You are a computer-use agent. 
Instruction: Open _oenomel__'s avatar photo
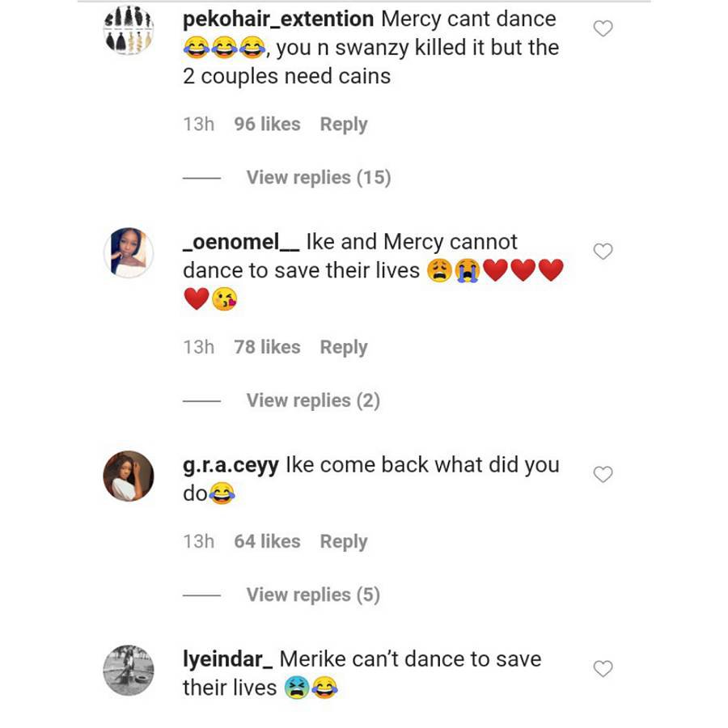coord(129,252)
